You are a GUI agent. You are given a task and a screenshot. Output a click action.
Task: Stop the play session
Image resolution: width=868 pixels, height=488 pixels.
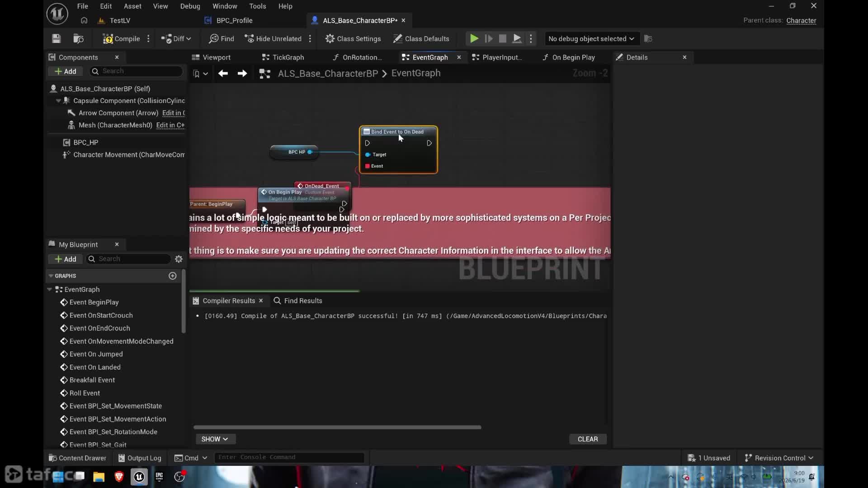[502, 39]
